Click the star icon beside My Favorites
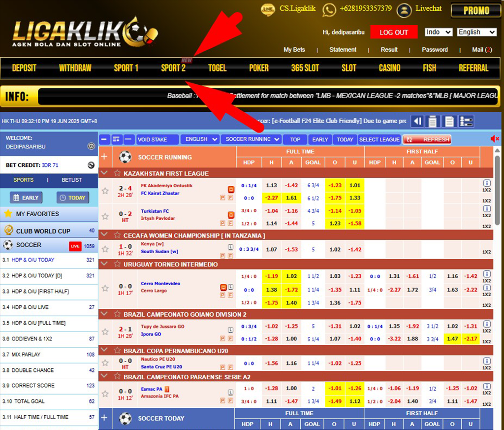This screenshot has height=430, width=504. (x=8, y=213)
